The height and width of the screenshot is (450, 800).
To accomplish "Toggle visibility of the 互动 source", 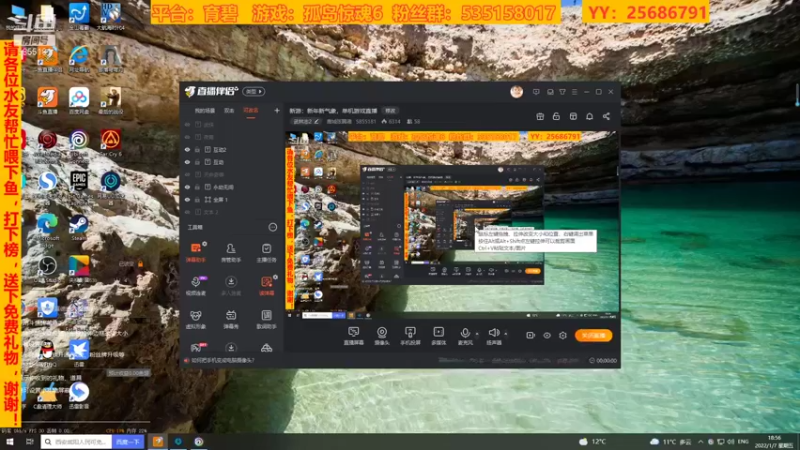I will click(x=187, y=162).
